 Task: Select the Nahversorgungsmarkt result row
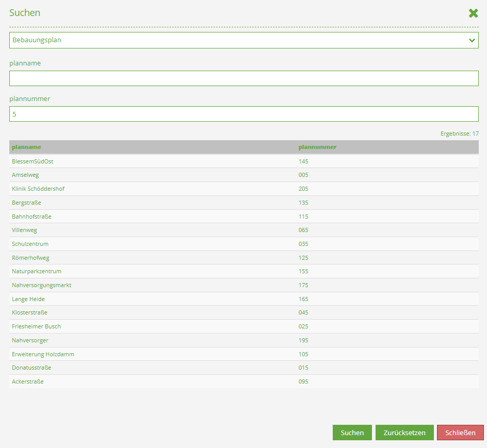tap(244, 285)
